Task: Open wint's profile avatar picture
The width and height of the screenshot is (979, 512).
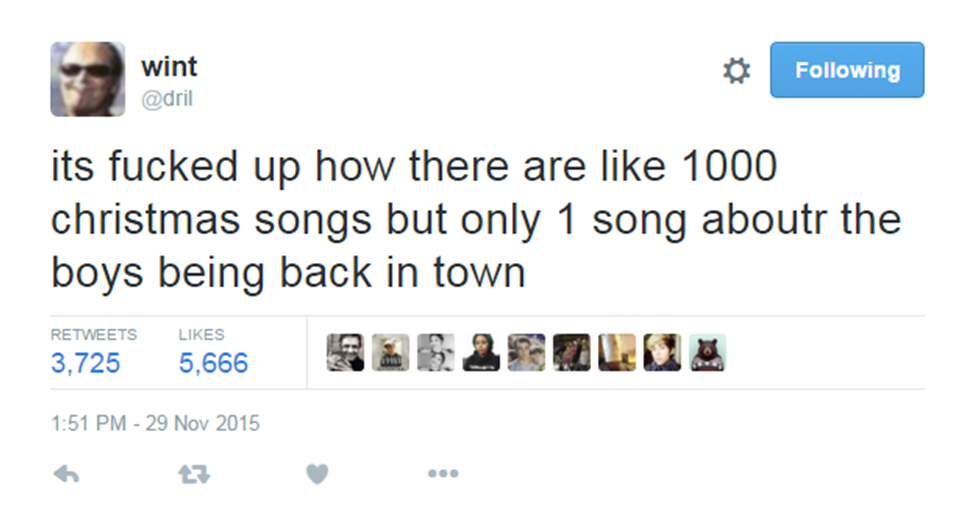Action: pyautogui.click(x=87, y=79)
